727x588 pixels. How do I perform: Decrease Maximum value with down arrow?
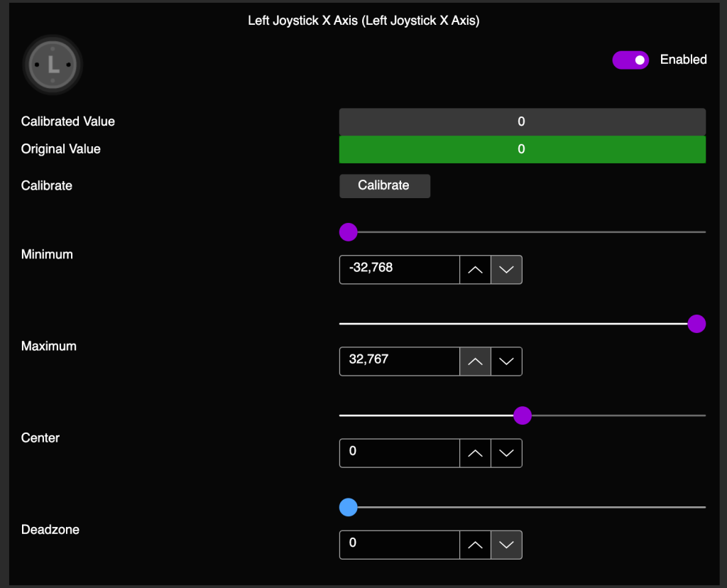(x=506, y=361)
